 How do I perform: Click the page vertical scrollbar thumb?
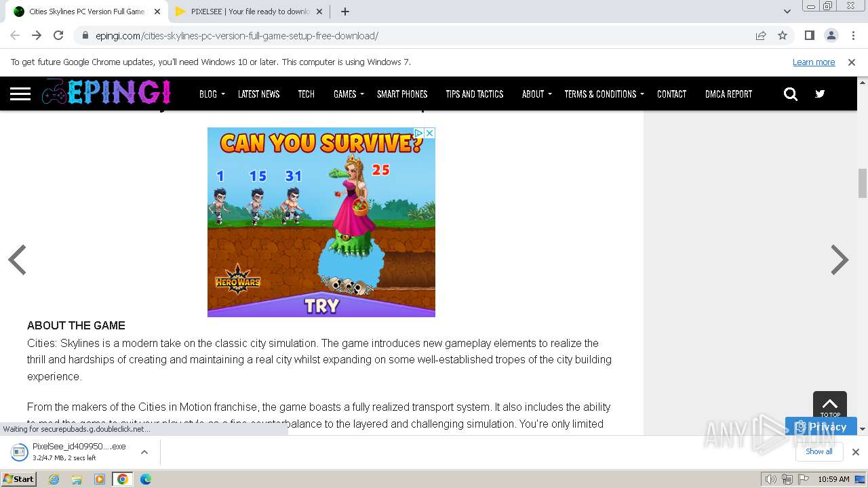863,182
